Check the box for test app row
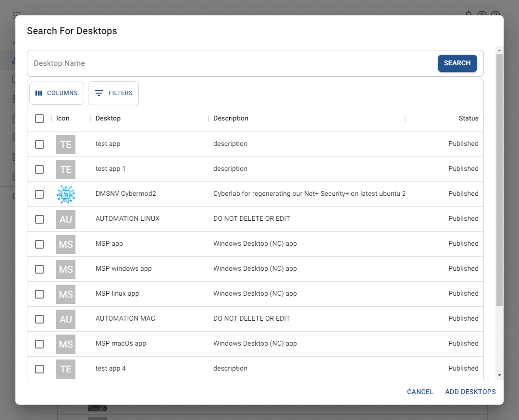 click(39, 144)
